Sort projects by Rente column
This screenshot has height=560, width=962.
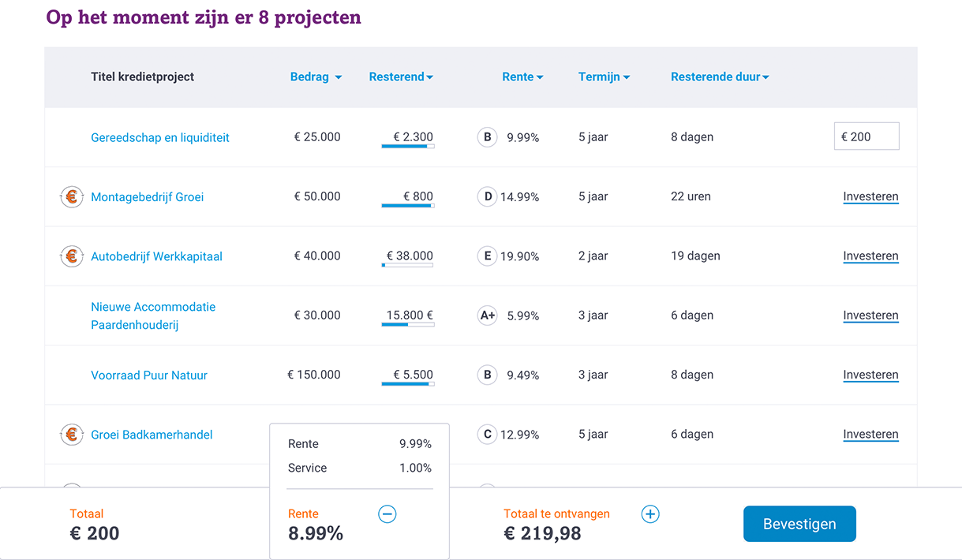(x=522, y=77)
